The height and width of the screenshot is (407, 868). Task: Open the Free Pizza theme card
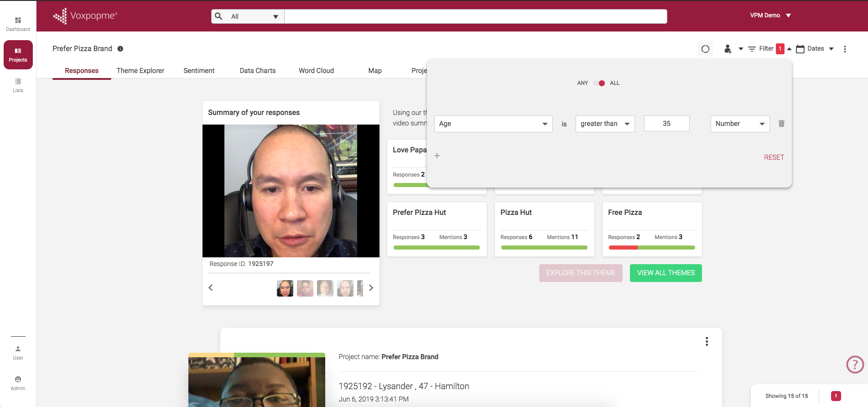coord(652,229)
